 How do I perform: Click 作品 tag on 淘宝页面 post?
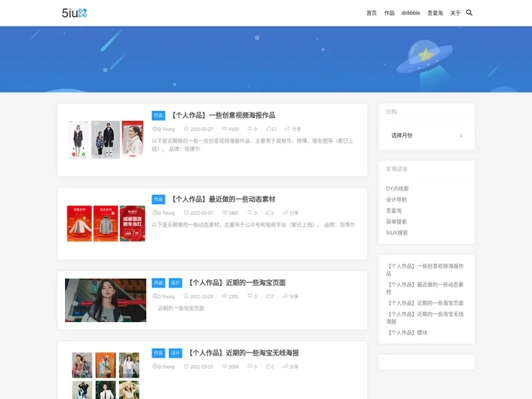pyautogui.click(x=158, y=282)
